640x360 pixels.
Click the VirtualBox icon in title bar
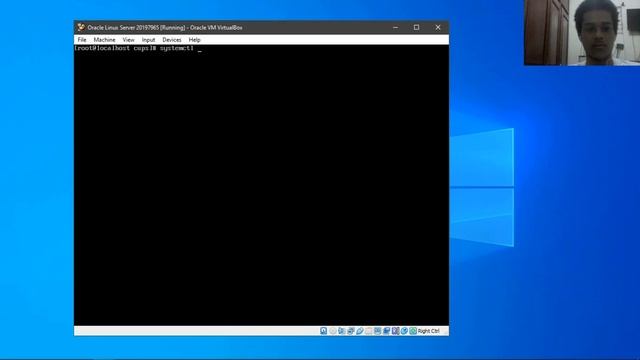81,27
